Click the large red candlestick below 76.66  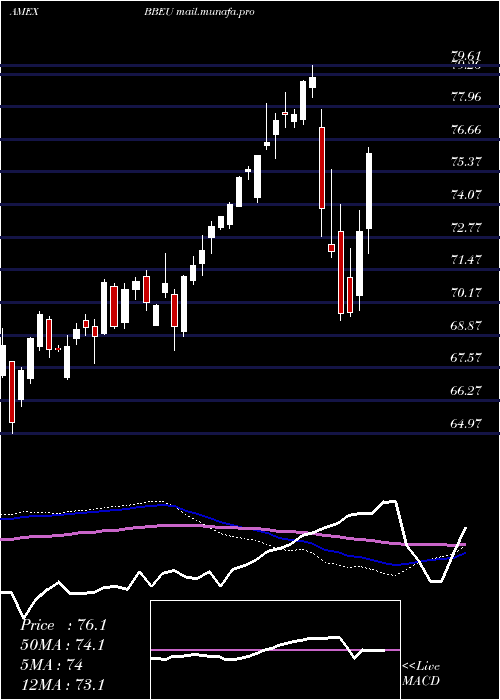coord(321,168)
